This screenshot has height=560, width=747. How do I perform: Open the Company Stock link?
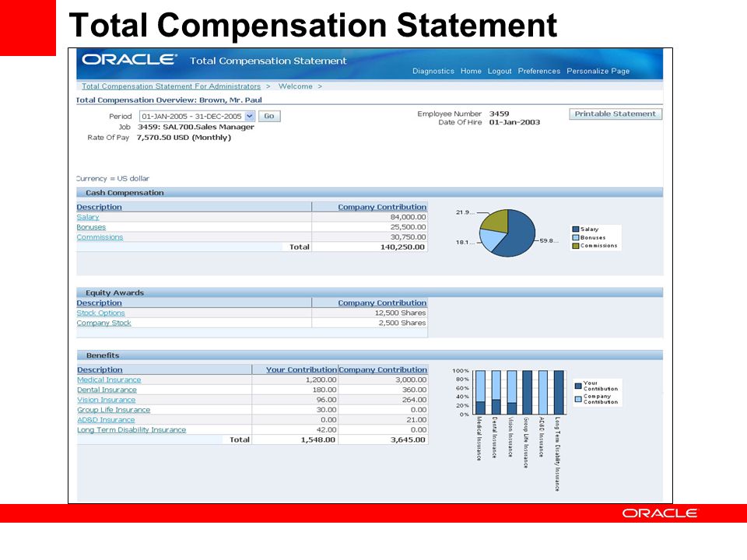point(103,323)
